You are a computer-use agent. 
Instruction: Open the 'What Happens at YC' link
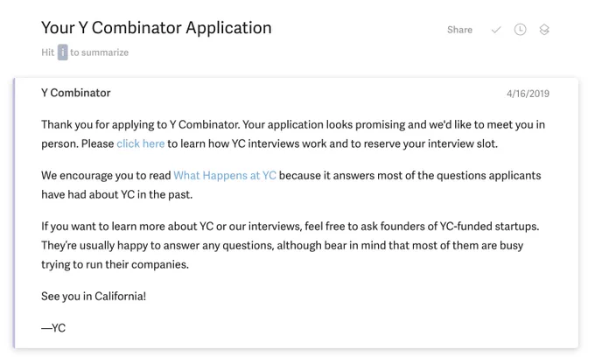coord(225,176)
